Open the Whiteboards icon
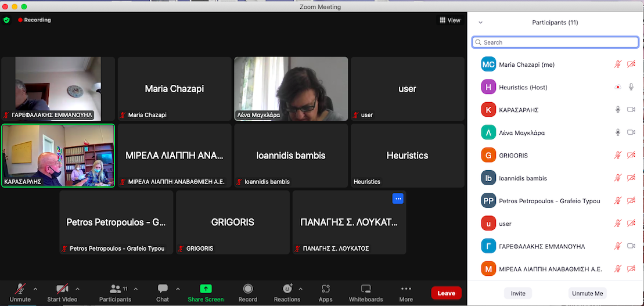This screenshot has width=644, height=306. point(366,289)
